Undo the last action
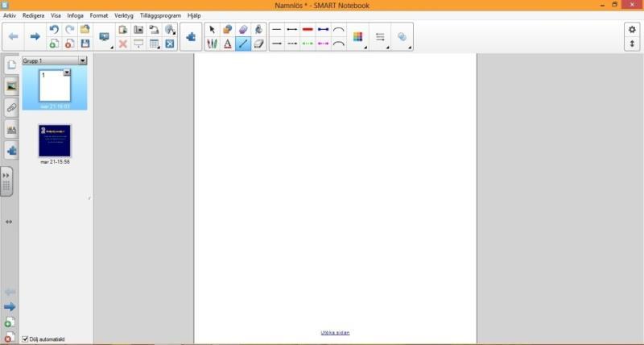 coord(54,30)
